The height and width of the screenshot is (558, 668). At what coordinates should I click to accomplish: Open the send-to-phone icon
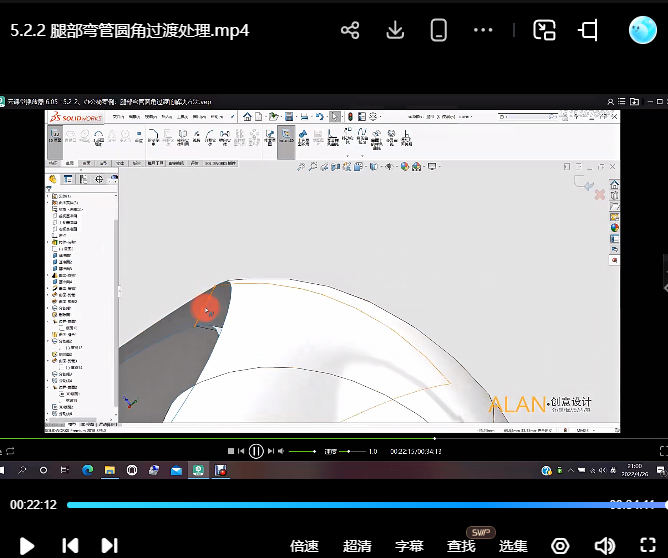coord(438,30)
